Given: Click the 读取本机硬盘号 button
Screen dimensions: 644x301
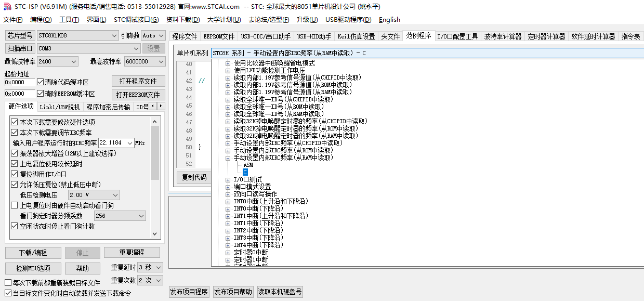Looking at the screenshot, I should (280, 292).
